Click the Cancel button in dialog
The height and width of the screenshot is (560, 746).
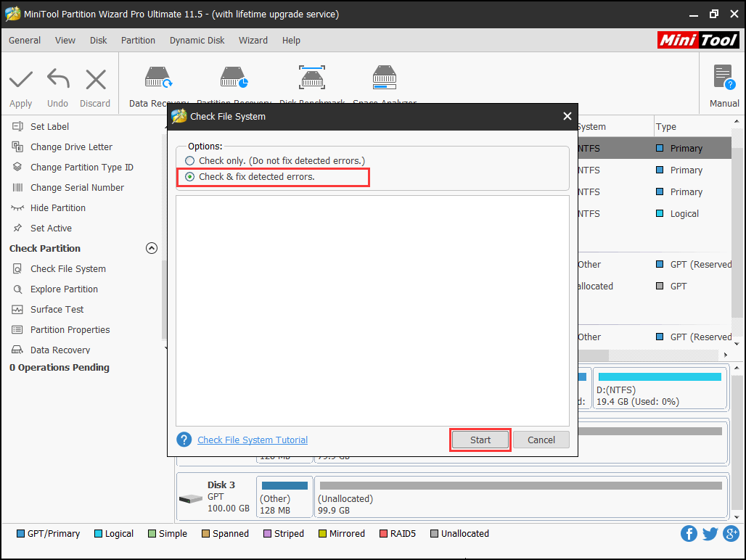(x=541, y=440)
